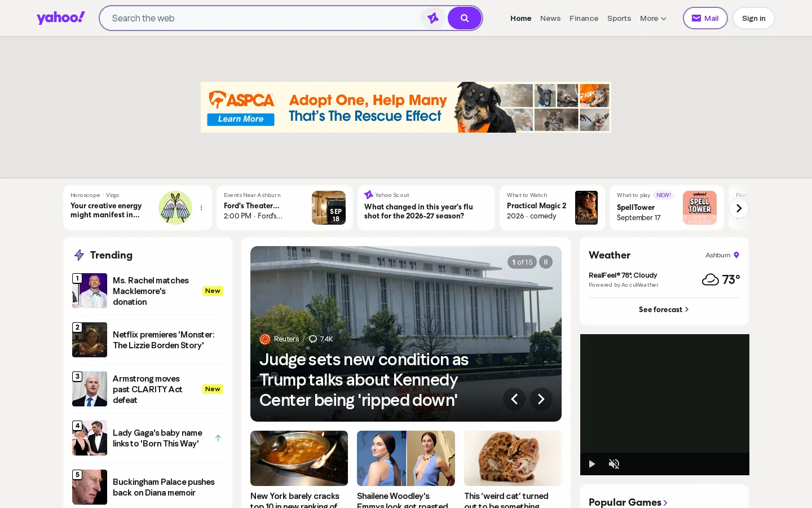Go to previous headline slide
This screenshot has width=812, height=508.
pyautogui.click(x=514, y=399)
